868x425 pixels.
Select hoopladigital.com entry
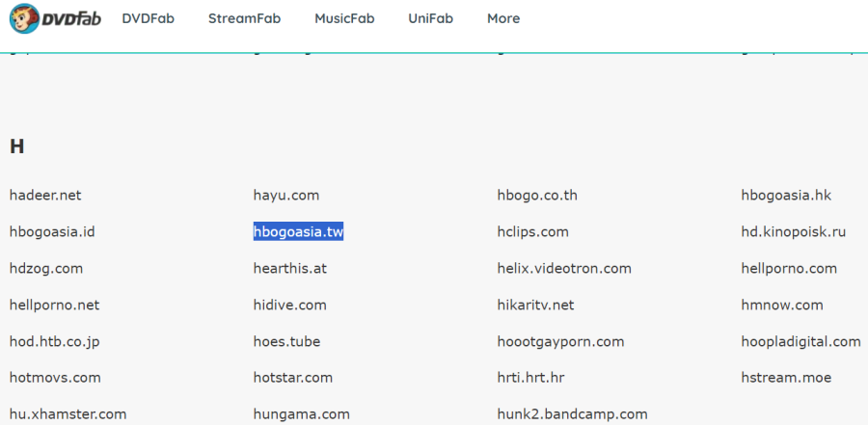[x=801, y=341]
